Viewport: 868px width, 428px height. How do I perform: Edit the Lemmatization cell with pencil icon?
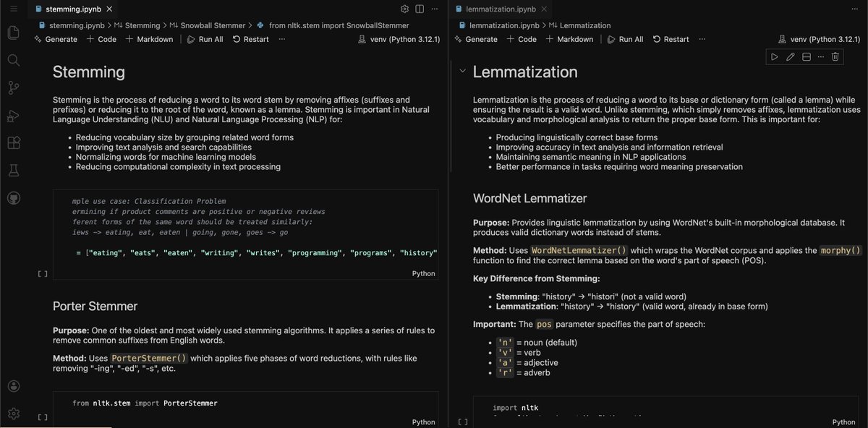click(791, 57)
